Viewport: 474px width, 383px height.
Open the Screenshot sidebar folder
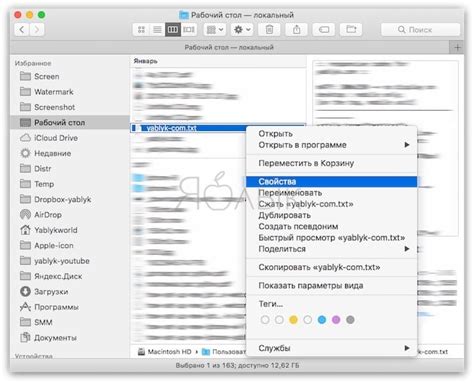70,107
